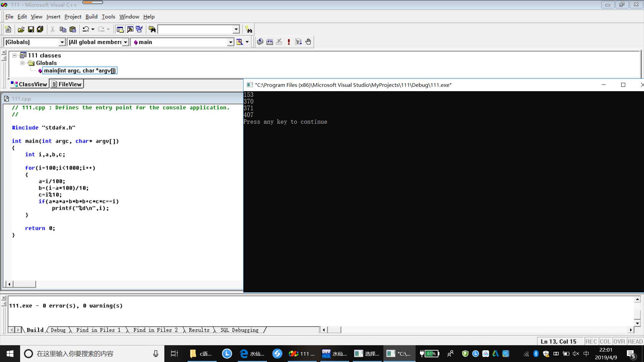Click the Windows Start button
This screenshot has width=644, height=362.
pyautogui.click(x=10, y=354)
